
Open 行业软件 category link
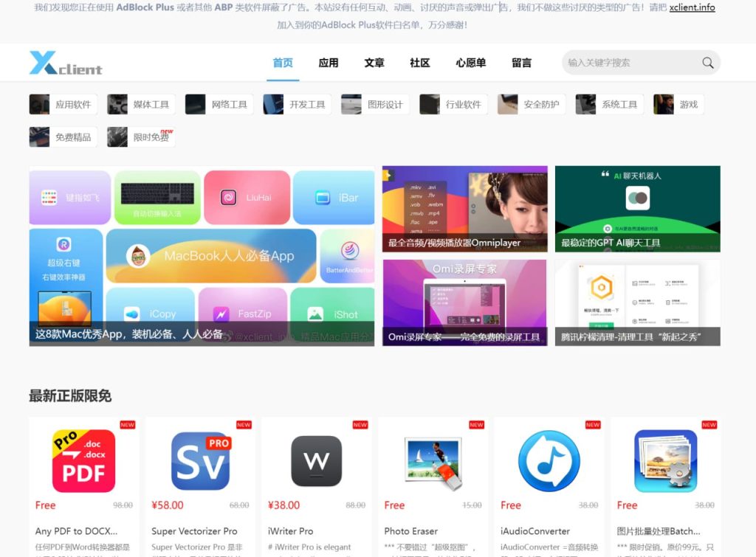pos(464,105)
